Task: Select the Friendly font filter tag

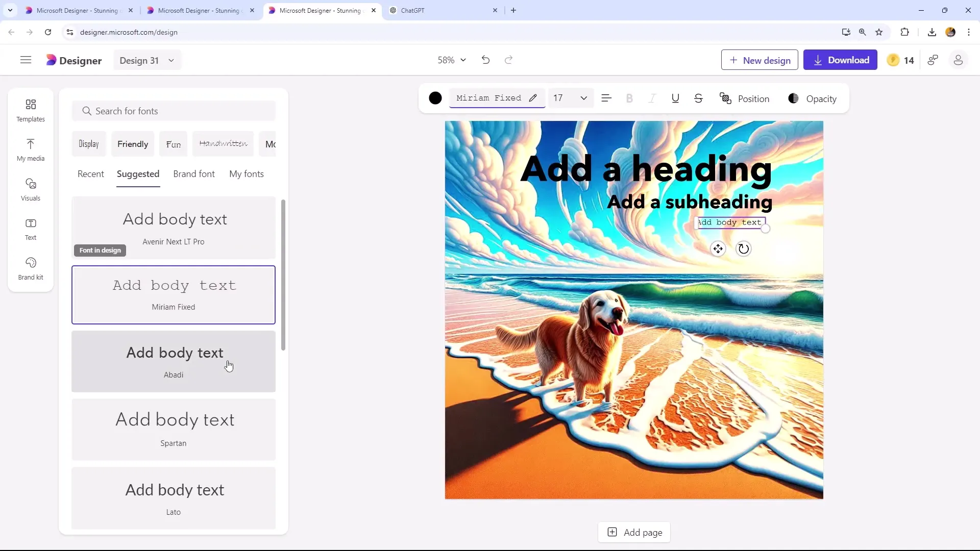Action: coord(133,144)
